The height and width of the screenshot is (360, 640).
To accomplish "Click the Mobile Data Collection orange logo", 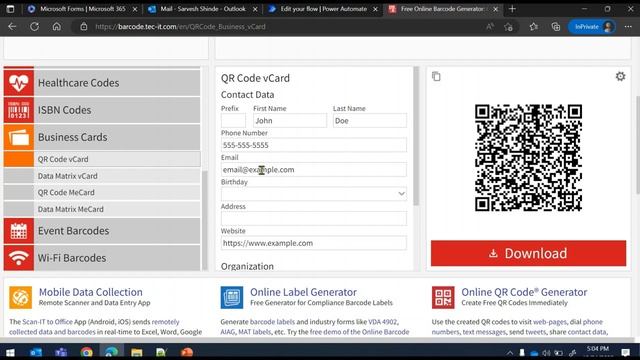I will click(20, 297).
